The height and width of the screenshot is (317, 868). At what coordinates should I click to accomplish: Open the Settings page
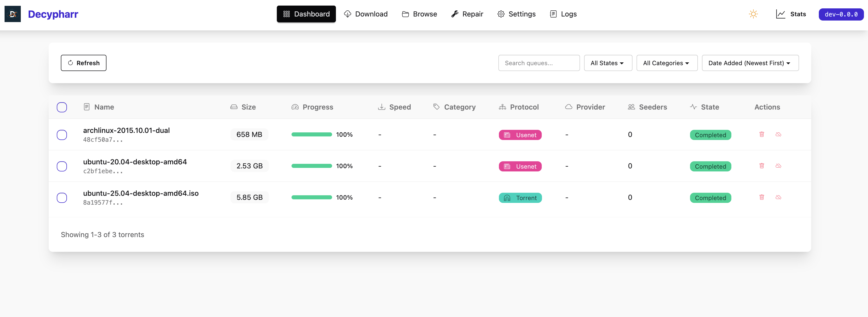click(x=516, y=14)
